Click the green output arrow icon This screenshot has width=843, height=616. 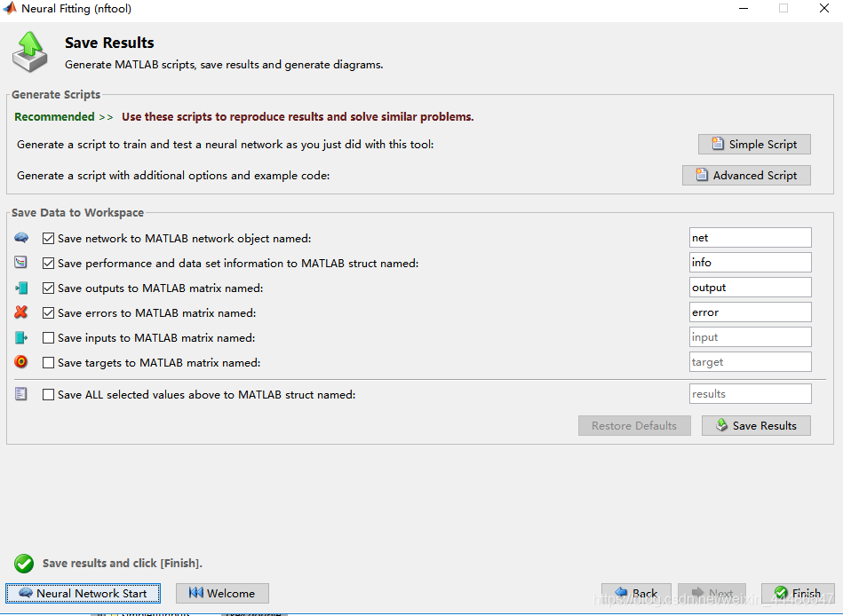(21, 288)
